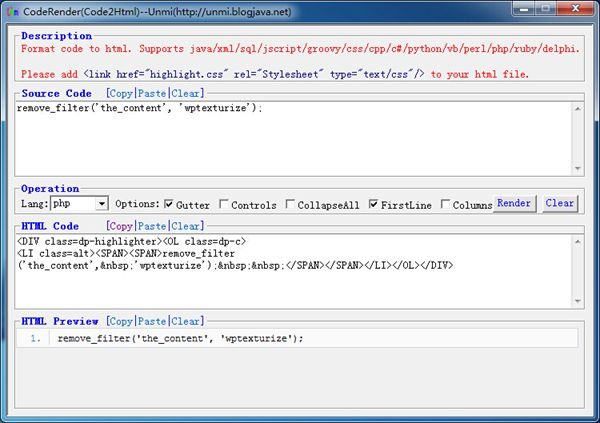This screenshot has height=423, width=600.
Task: Open the Lang dropdown set to php
Action: click(101, 204)
